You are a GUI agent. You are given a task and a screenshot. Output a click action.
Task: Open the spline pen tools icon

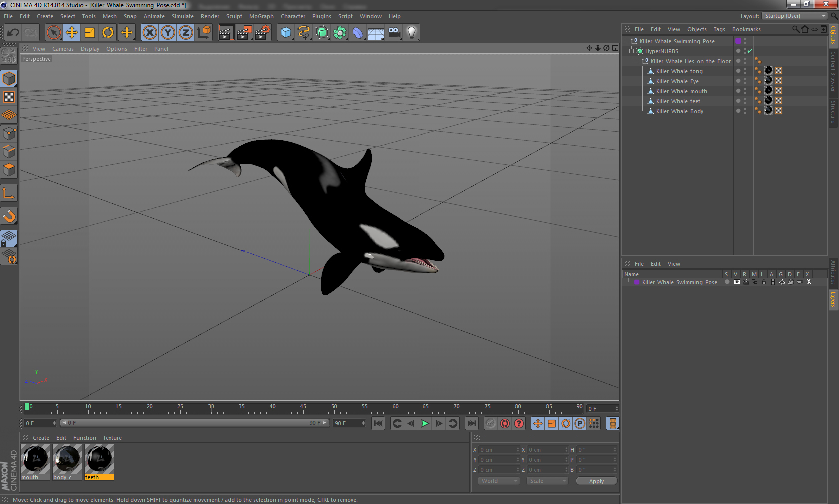(304, 33)
